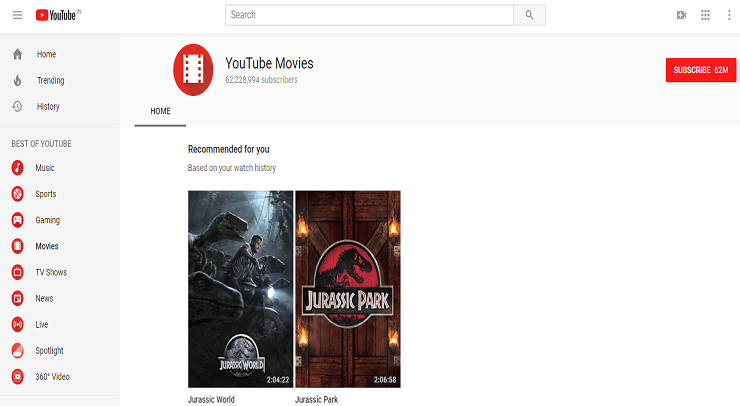Open the Jurassic Park movie poster
This screenshot has height=406, width=740.
pos(348,289)
